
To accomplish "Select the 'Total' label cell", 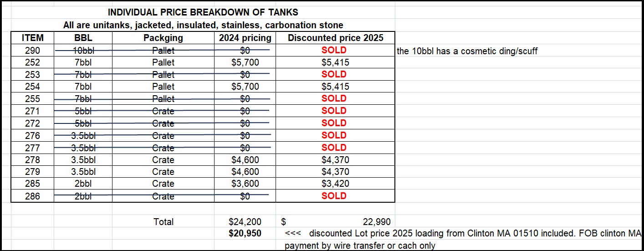I will point(163,222).
